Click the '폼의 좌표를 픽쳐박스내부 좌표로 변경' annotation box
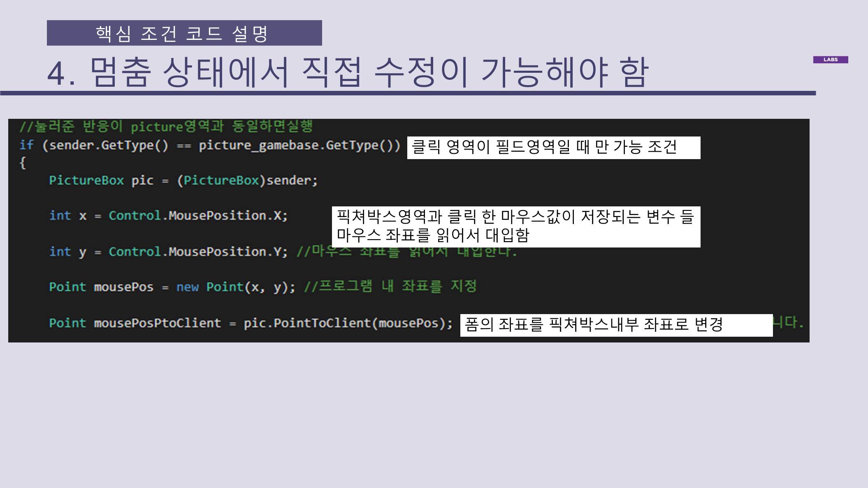The image size is (868, 488). (x=616, y=325)
